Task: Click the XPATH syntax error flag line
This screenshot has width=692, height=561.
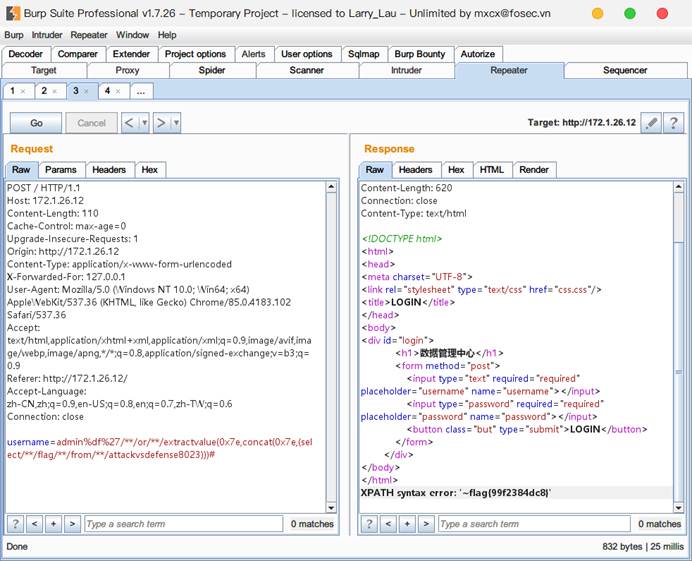Action: click(456, 493)
